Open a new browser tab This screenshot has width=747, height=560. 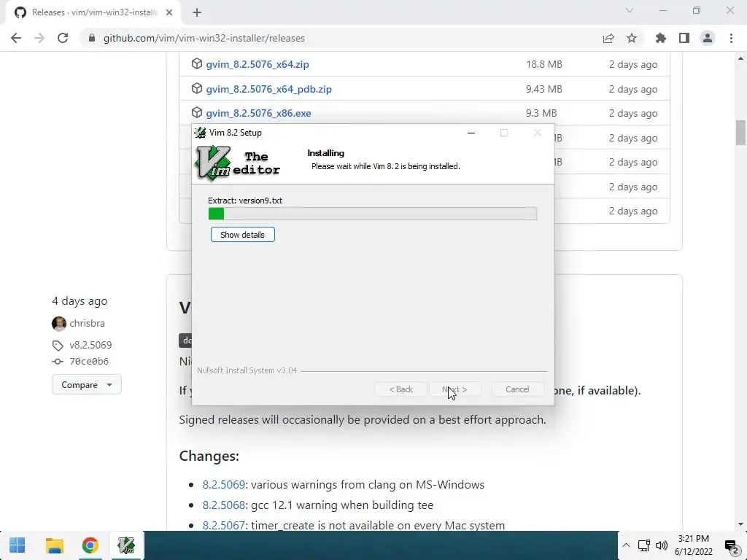pos(197,12)
